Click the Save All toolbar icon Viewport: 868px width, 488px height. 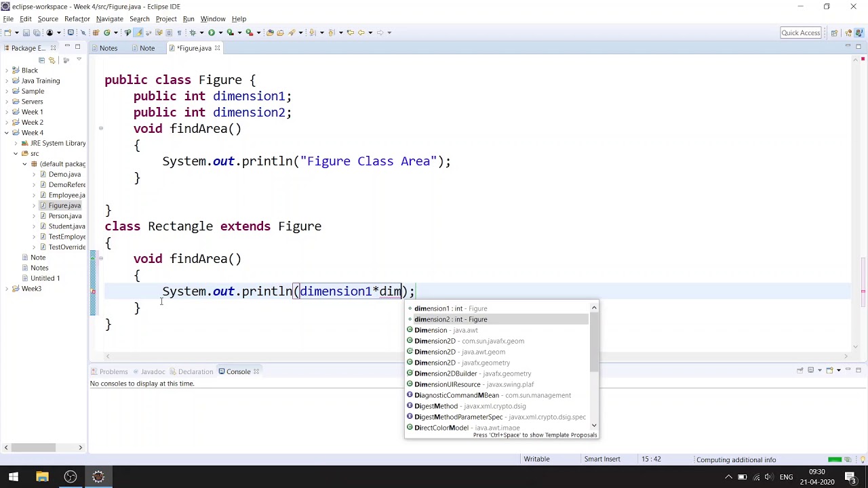coord(37,33)
